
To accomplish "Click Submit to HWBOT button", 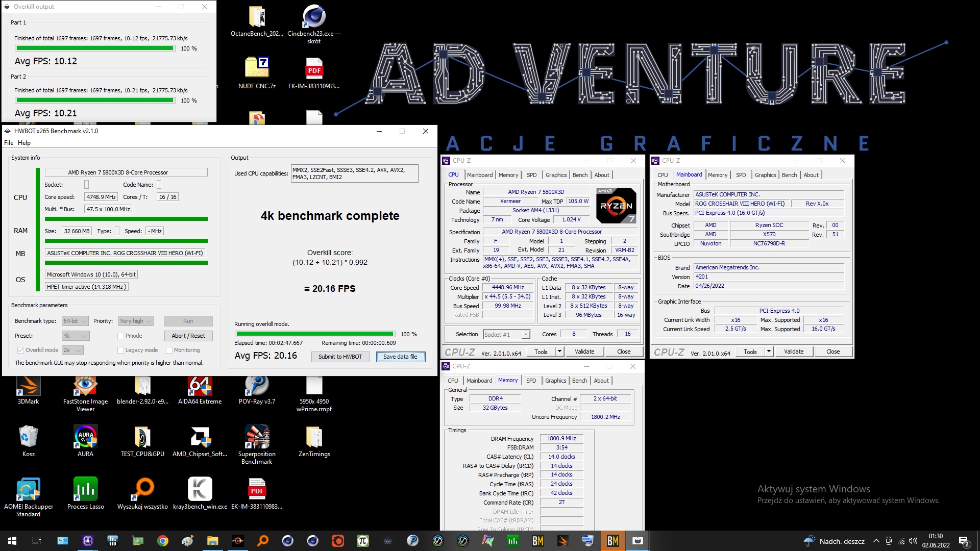I will (x=340, y=357).
